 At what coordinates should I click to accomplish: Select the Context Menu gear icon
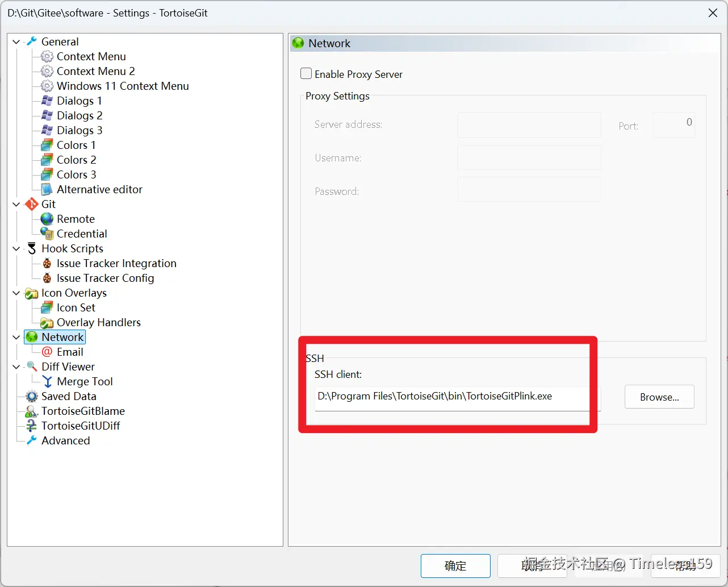47,56
